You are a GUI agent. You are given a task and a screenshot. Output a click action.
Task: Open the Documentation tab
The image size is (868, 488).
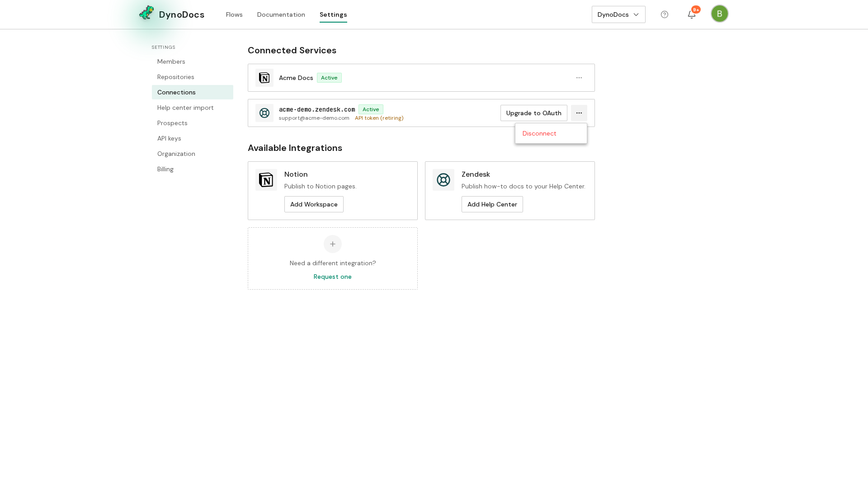click(x=281, y=14)
